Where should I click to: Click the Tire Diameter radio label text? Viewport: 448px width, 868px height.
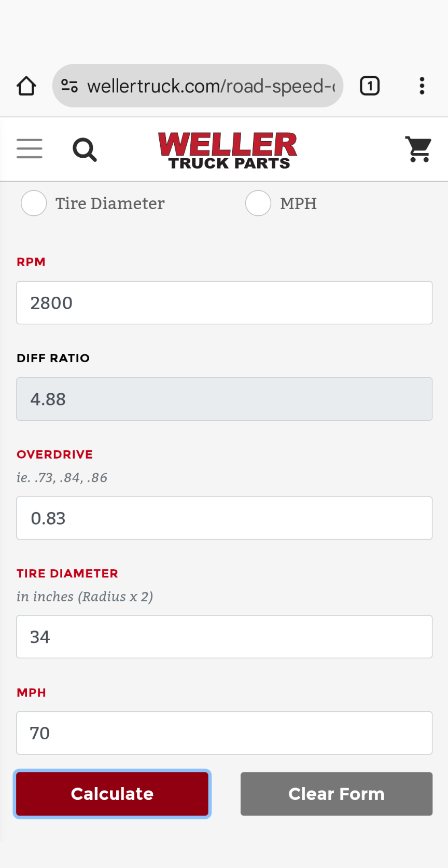pyautogui.click(x=110, y=203)
